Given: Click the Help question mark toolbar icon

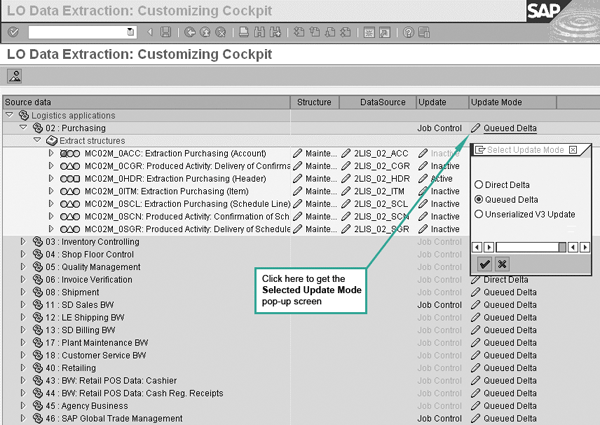Looking at the screenshot, I should tap(407, 32).
